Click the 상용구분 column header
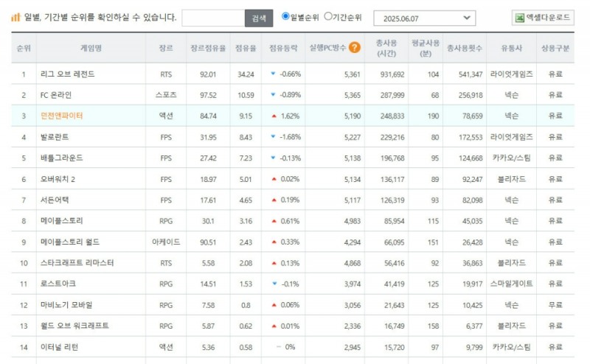 pyautogui.click(x=555, y=48)
